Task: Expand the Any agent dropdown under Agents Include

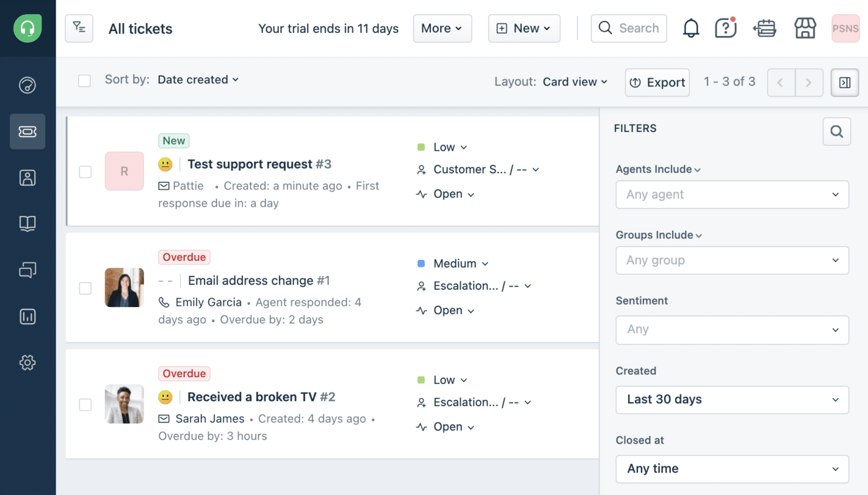Action: click(732, 194)
